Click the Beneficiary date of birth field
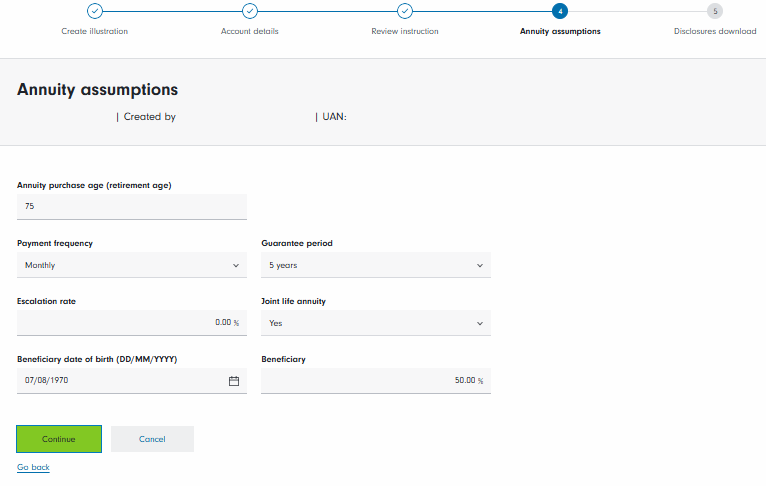The height and width of the screenshot is (486, 766). (120, 381)
